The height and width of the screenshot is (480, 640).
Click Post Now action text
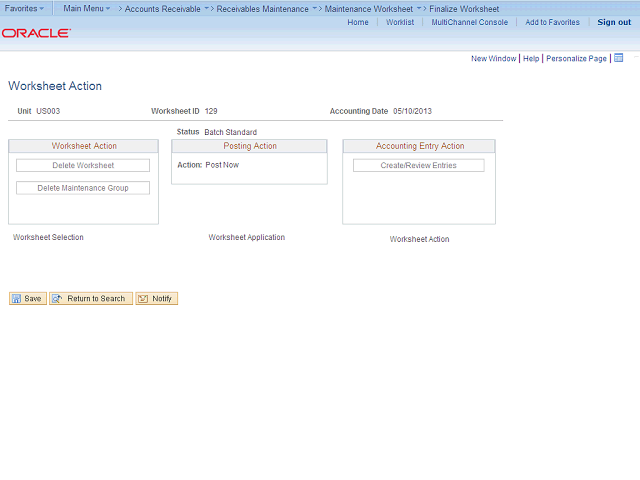222,165
